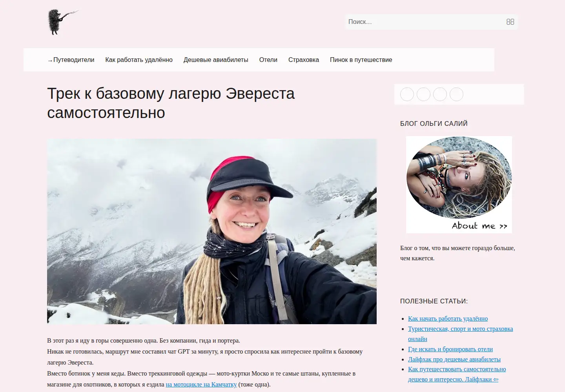This screenshot has width=565, height=392.
Task: Open Лайфхак про дешевые авиабилеты link
Action: pos(454,359)
